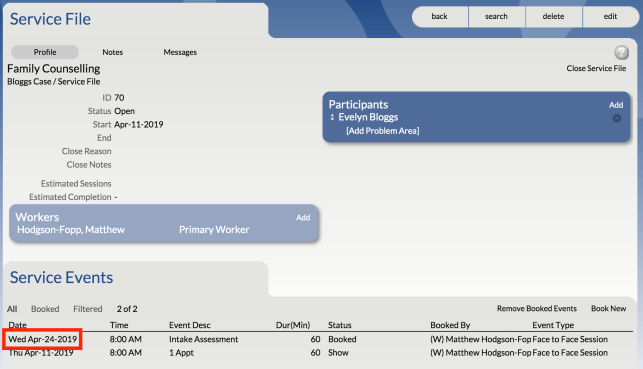Image resolution: width=643 pixels, height=369 pixels.
Task: Switch to the Notes tab
Action: tap(112, 52)
